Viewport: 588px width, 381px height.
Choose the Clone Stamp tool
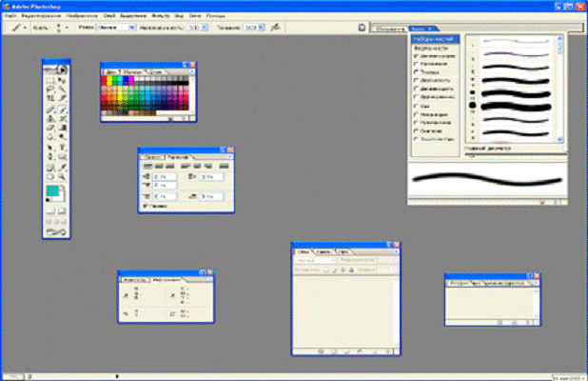[x=50, y=119]
